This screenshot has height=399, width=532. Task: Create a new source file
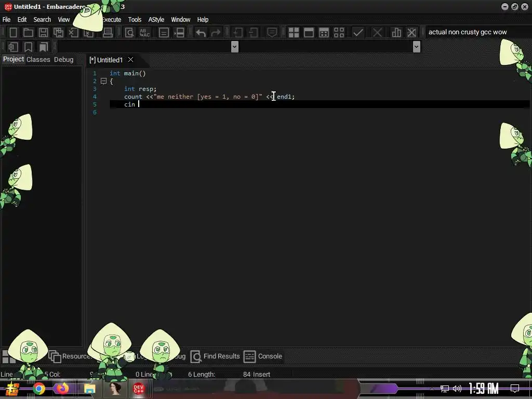pos(13,33)
